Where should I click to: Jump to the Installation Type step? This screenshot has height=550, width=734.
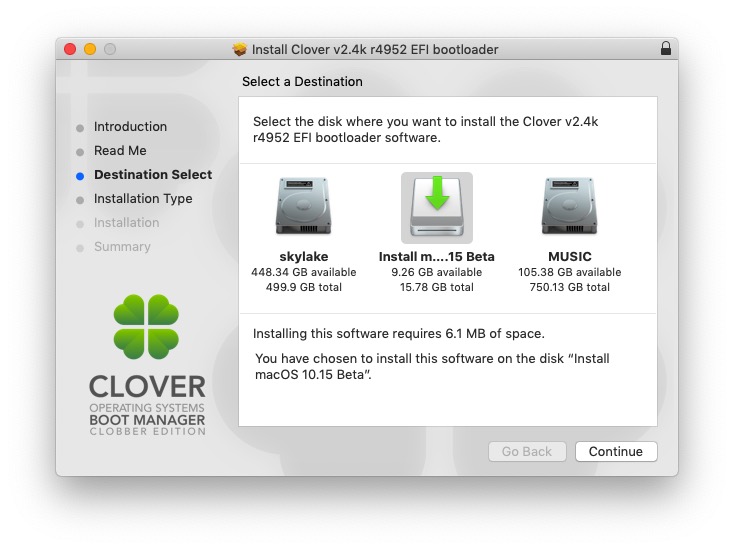pyautogui.click(x=142, y=199)
